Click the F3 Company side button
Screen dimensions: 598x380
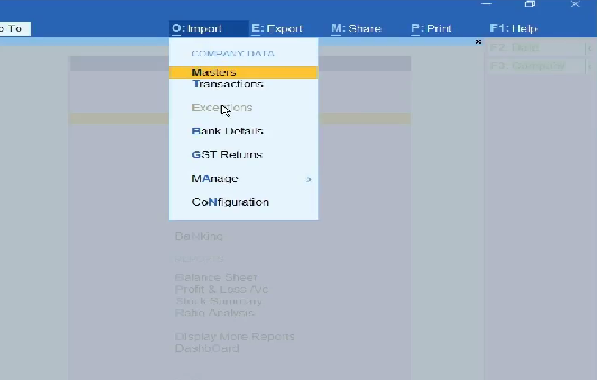(x=537, y=66)
